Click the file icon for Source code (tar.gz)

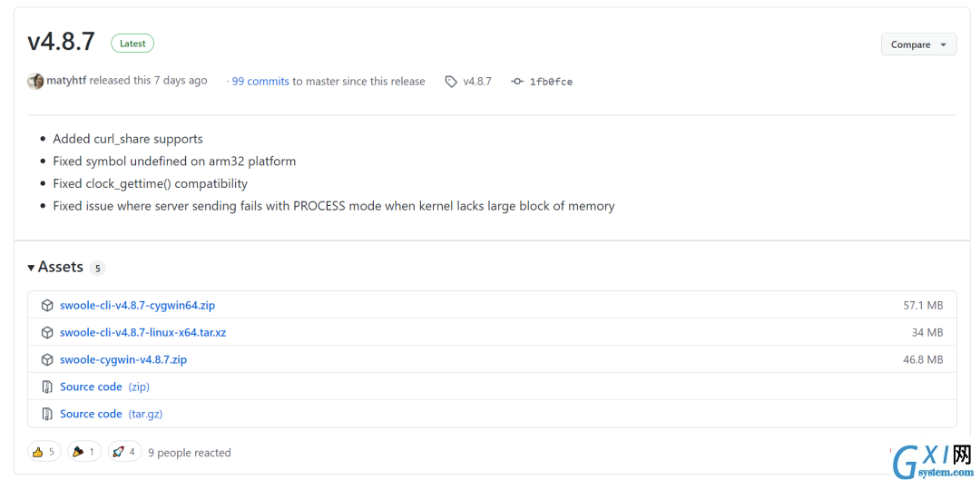click(x=47, y=414)
